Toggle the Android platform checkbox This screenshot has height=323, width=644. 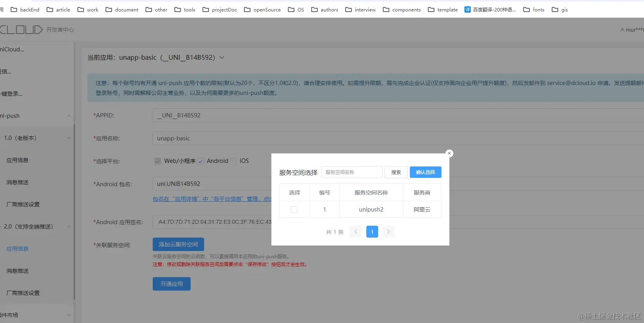tap(201, 161)
